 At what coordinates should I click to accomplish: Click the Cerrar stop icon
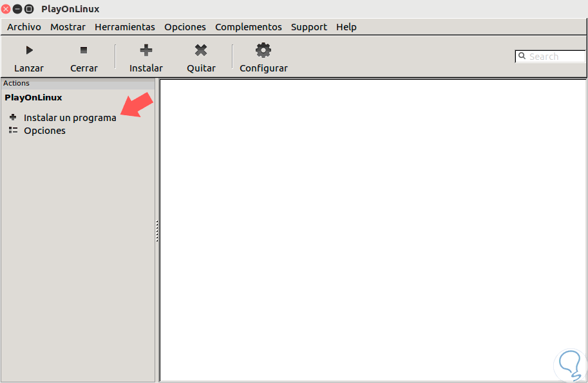(x=84, y=50)
